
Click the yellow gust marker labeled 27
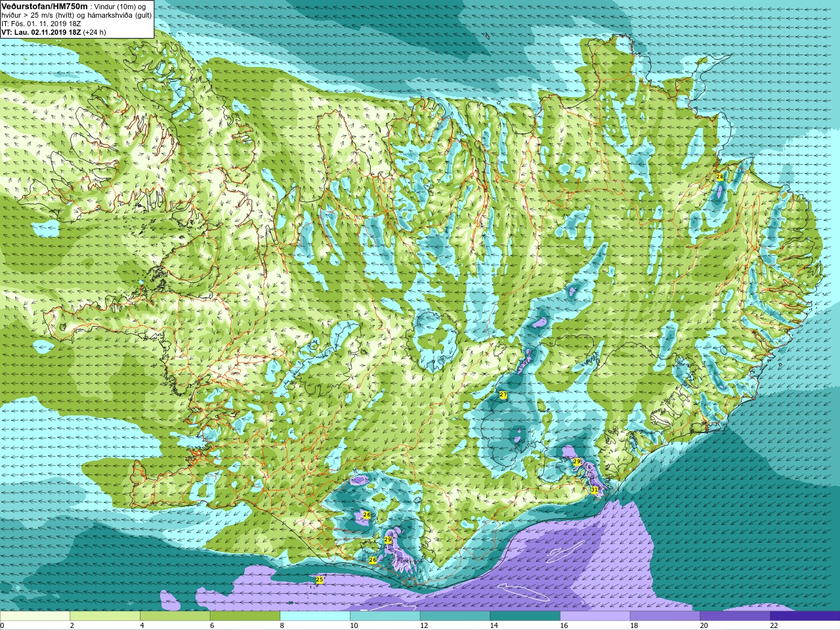(x=503, y=395)
